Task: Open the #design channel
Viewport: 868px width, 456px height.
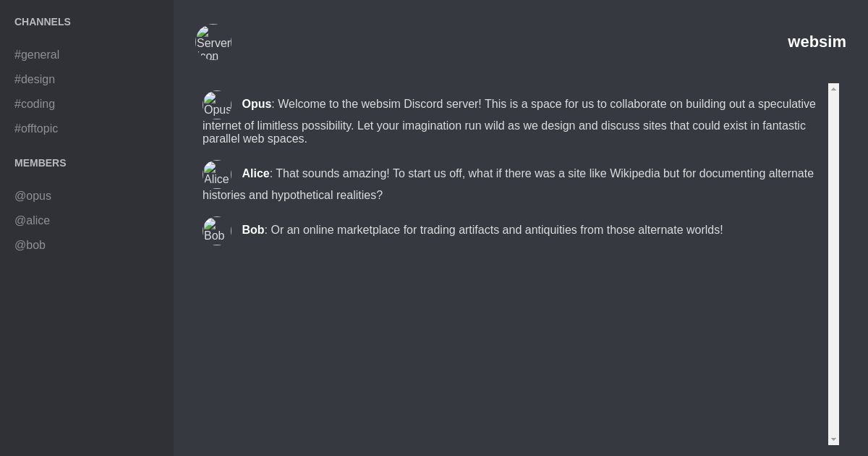Action: [35, 79]
